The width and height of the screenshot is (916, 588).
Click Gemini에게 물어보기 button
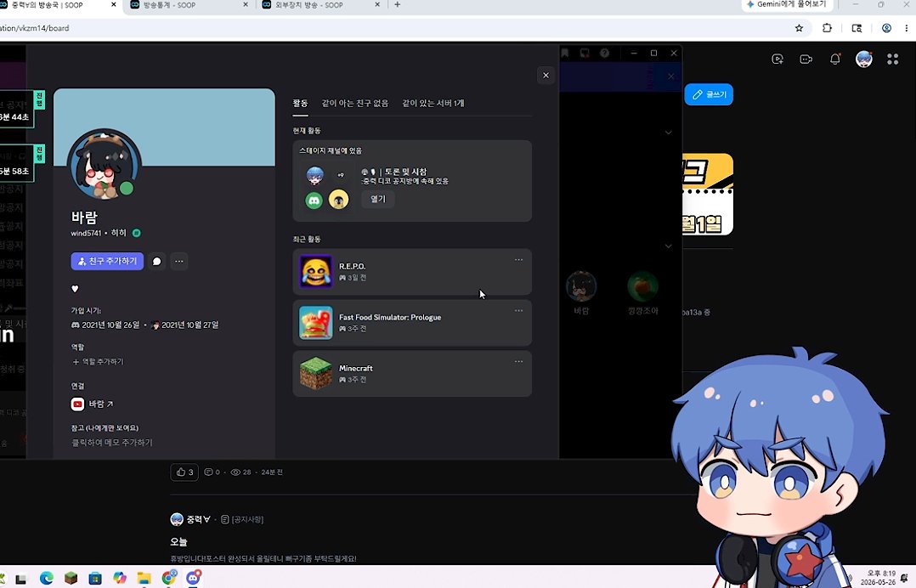point(786,4)
